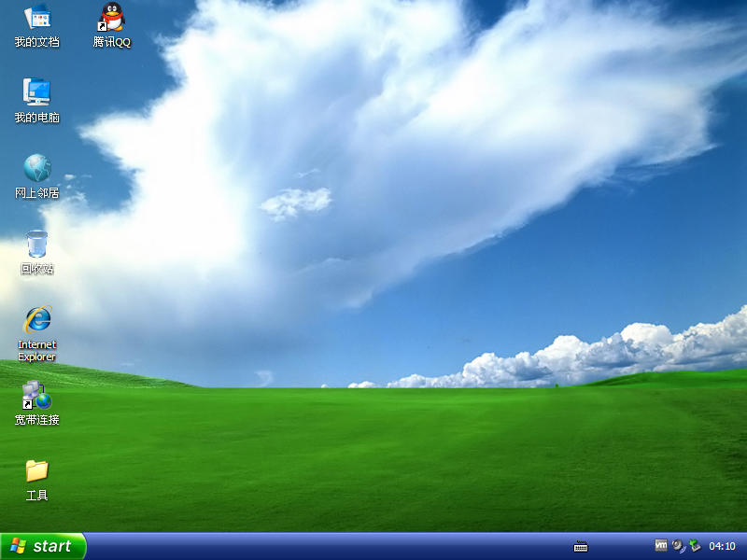Open the Start menu
The width and height of the screenshot is (747, 560).
(x=43, y=546)
